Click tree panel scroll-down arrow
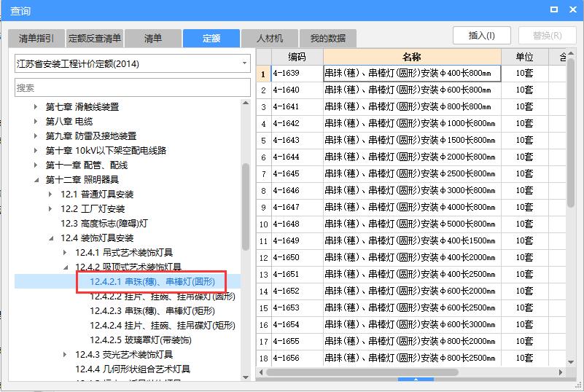 246,377
